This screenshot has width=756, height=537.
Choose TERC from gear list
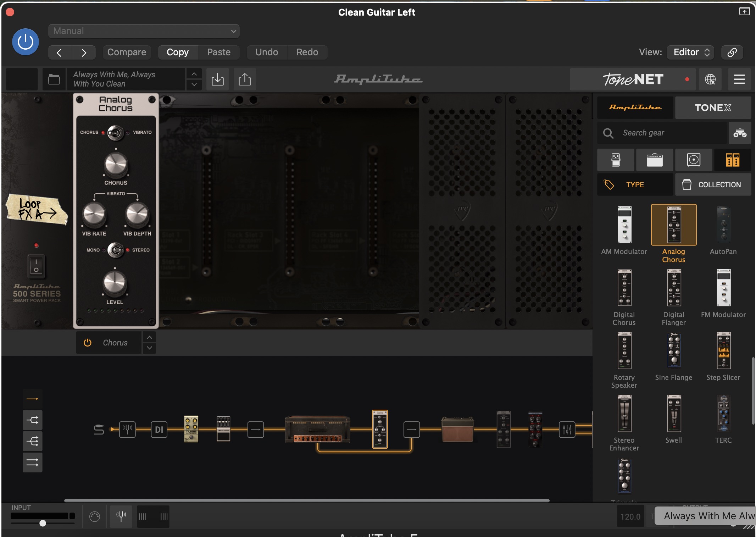tap(723, 419)
